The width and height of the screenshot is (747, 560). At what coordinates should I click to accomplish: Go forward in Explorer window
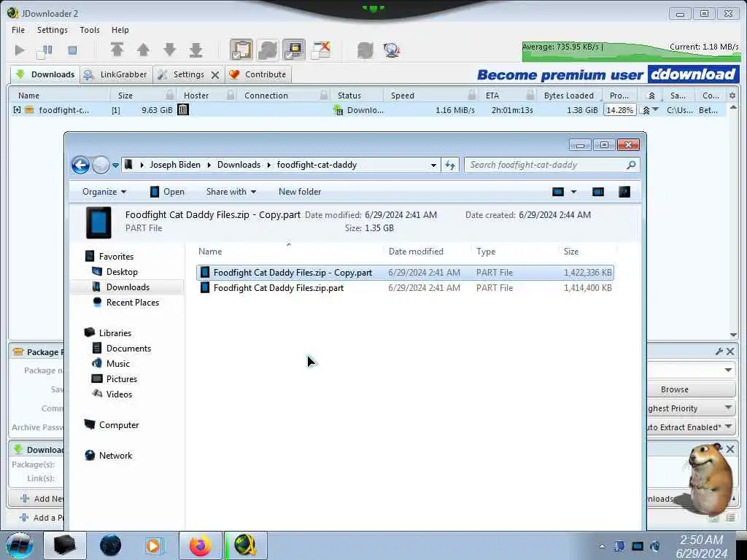[101, 165]
